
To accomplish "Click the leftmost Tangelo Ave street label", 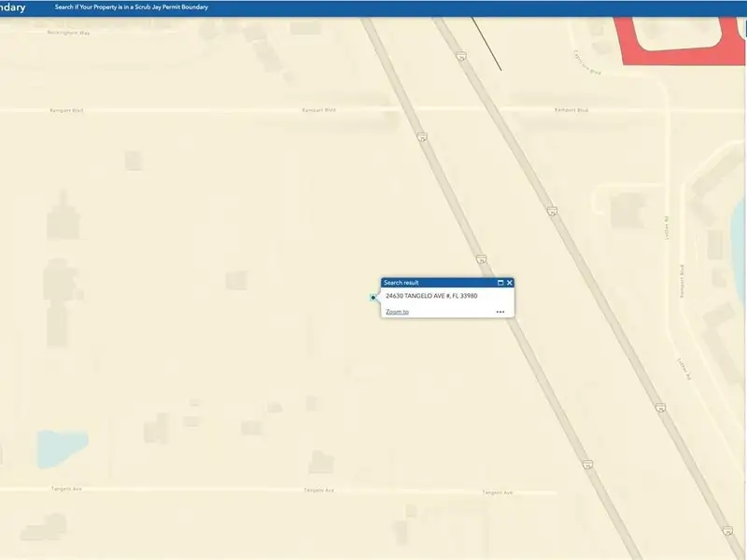I will [x=67, y=488].
